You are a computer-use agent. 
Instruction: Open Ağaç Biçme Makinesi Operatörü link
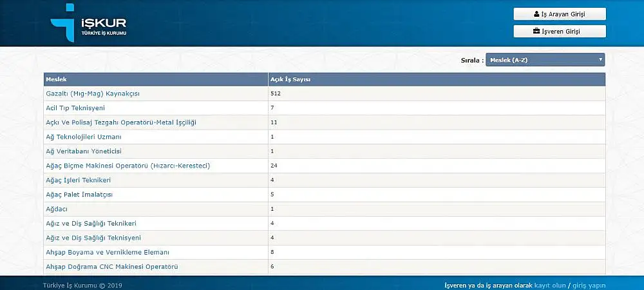point(128,166)
